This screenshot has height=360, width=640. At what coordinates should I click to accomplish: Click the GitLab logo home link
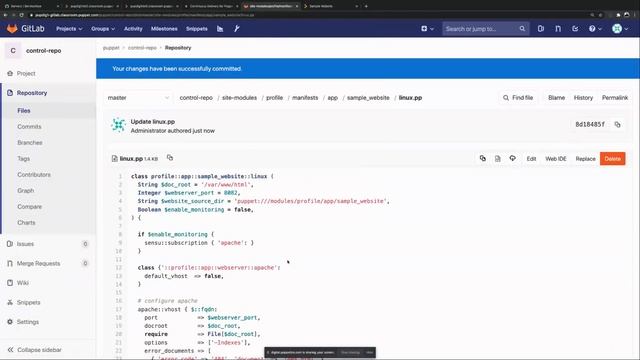[x=25, y=29]
